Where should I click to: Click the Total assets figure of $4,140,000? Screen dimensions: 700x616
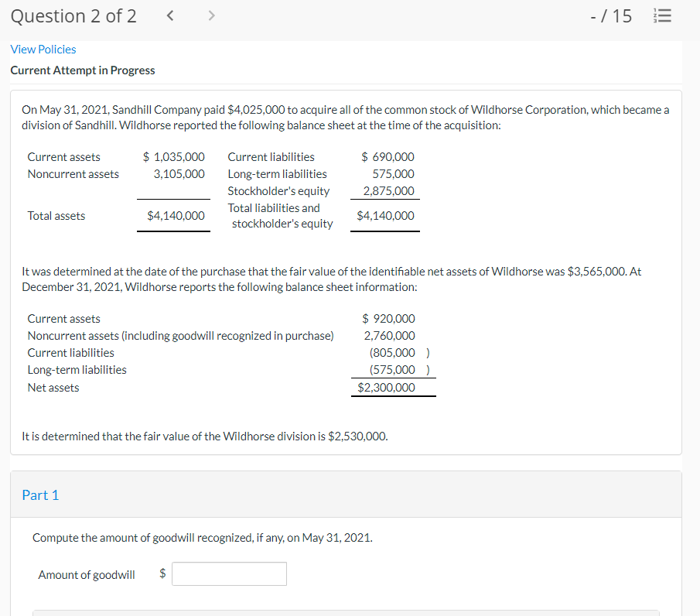pos(173,215)
